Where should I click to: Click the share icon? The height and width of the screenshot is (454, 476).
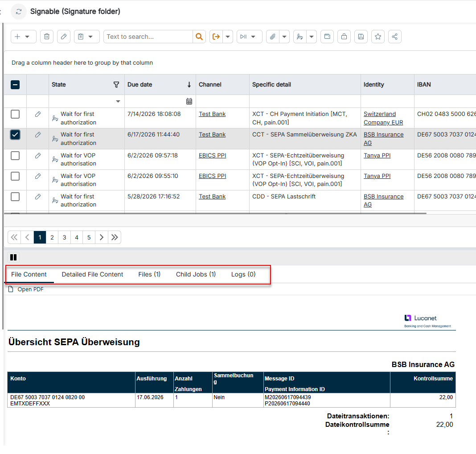tap(394, 37)
